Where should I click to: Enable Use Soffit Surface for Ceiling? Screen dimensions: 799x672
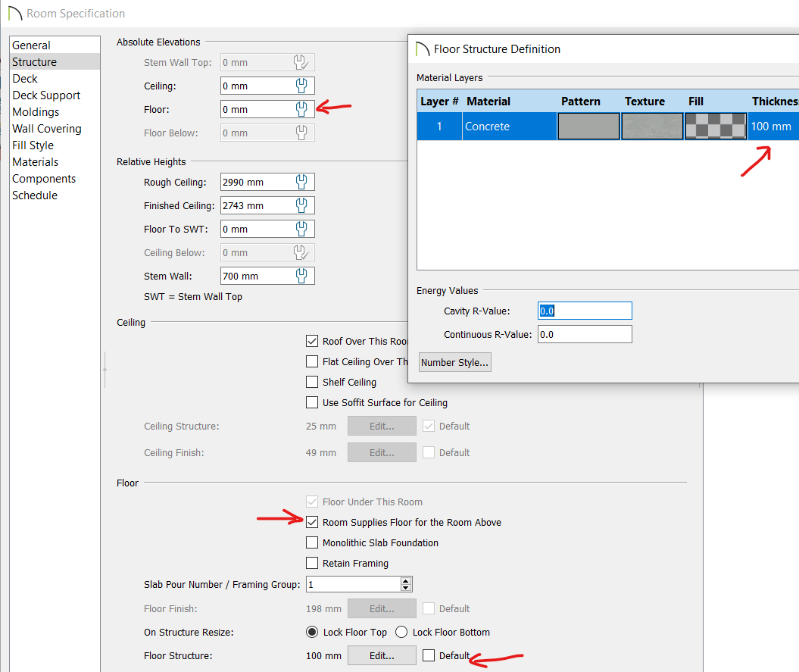[312, 402]
